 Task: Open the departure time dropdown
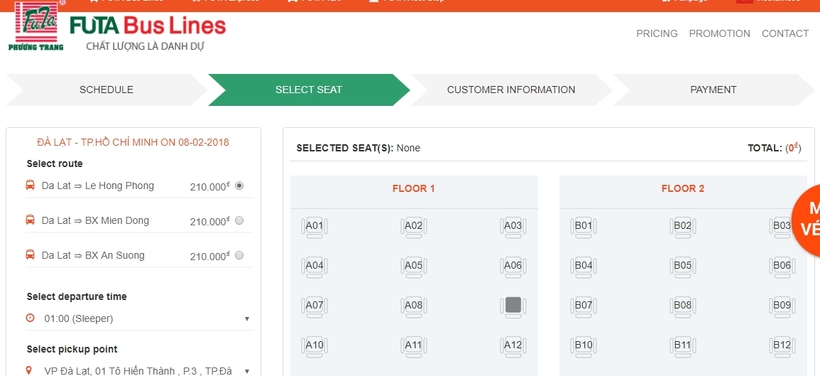coord(140,318)
